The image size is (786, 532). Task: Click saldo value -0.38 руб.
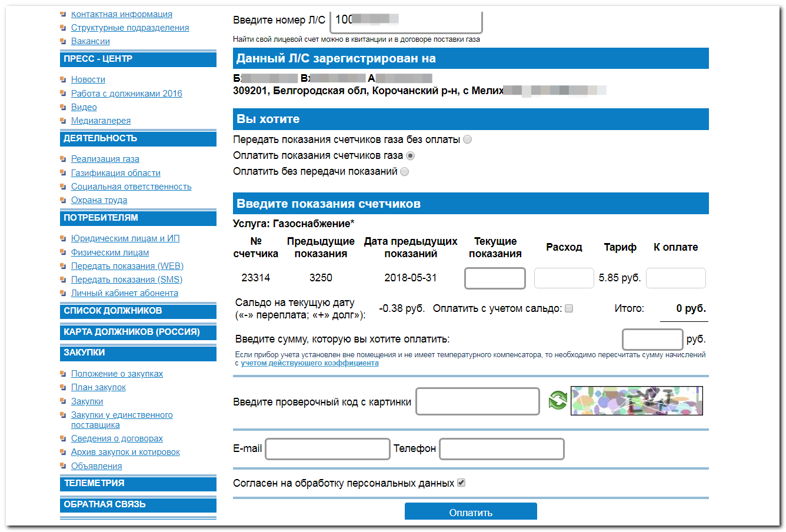402,308
